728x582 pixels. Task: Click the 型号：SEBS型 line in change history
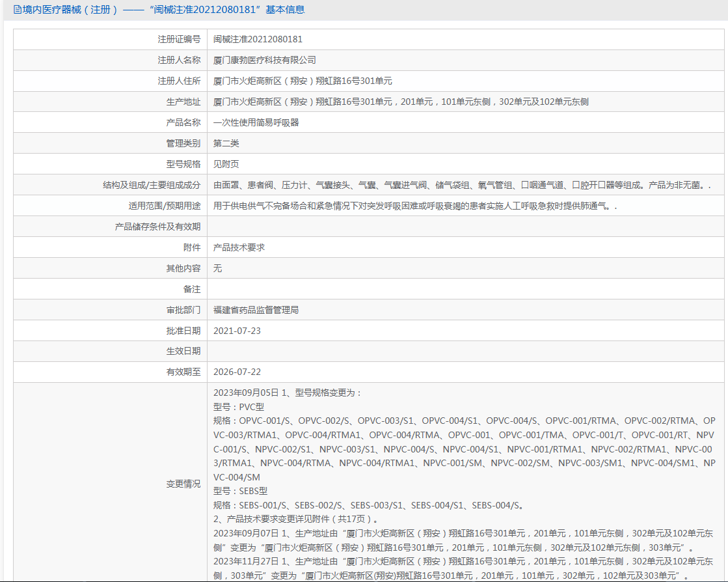[x=241, y=491]
